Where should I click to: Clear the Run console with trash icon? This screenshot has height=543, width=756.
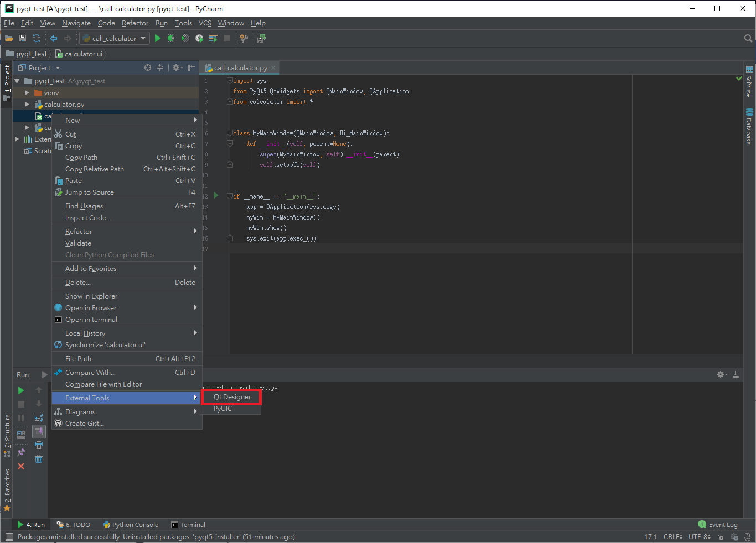tap(39, 459)
